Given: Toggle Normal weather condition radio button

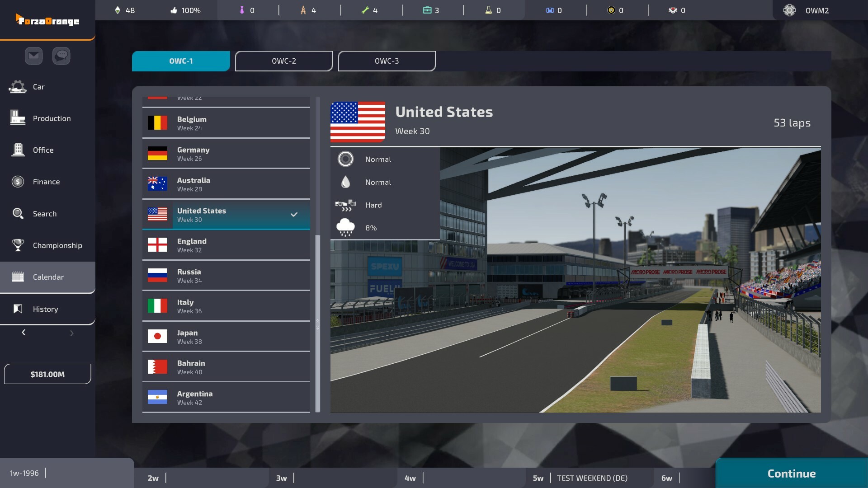Looking at the screenshot, I should (x=345, y=159).
